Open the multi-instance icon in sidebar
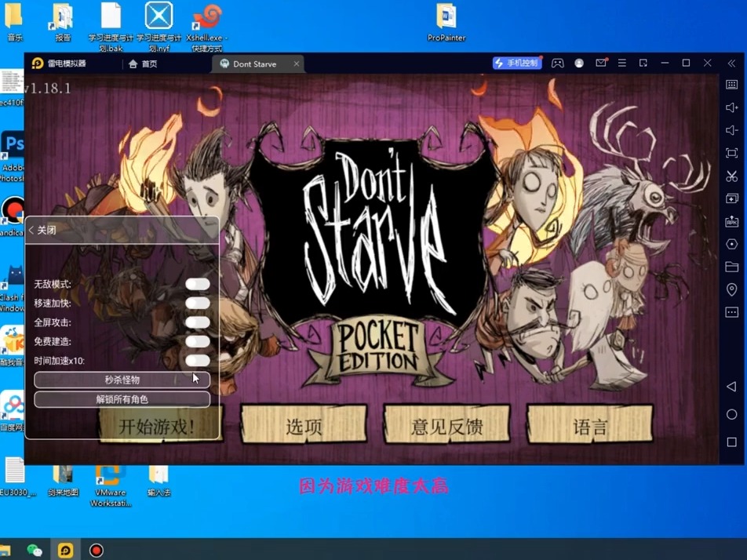The height and width of the screenshot is (560, 747). [x=732, y=198]
